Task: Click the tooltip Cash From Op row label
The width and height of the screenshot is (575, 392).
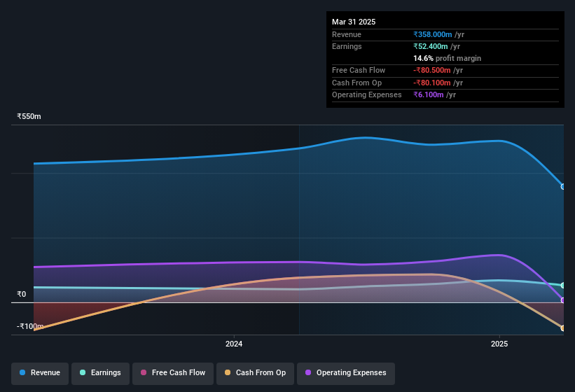Action: [x=356, y=83]
